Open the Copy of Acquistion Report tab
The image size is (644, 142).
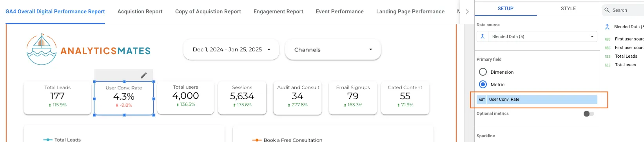coord(208,12)
